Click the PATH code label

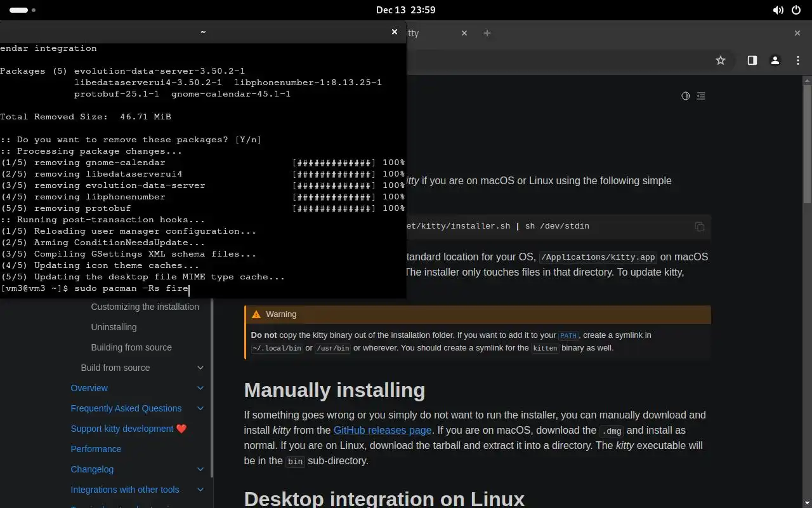568,335
